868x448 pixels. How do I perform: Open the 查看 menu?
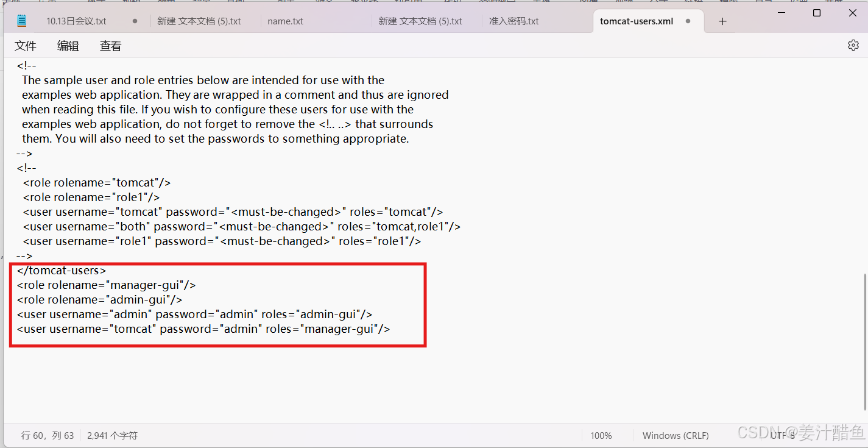click(x=111, y=46)
